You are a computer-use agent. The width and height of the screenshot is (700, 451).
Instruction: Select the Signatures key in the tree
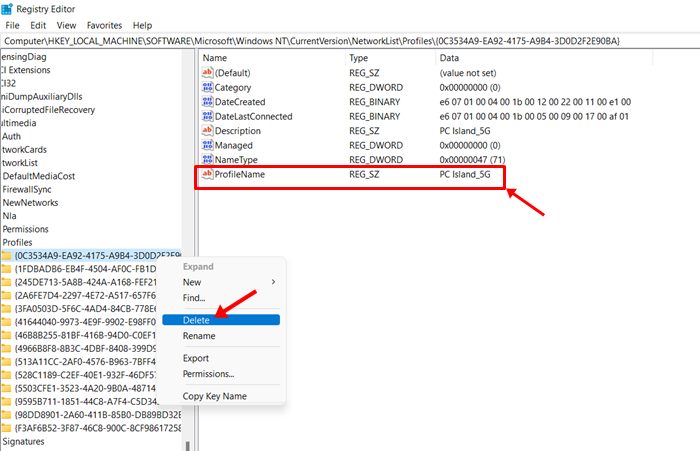[x=23, y=441]
